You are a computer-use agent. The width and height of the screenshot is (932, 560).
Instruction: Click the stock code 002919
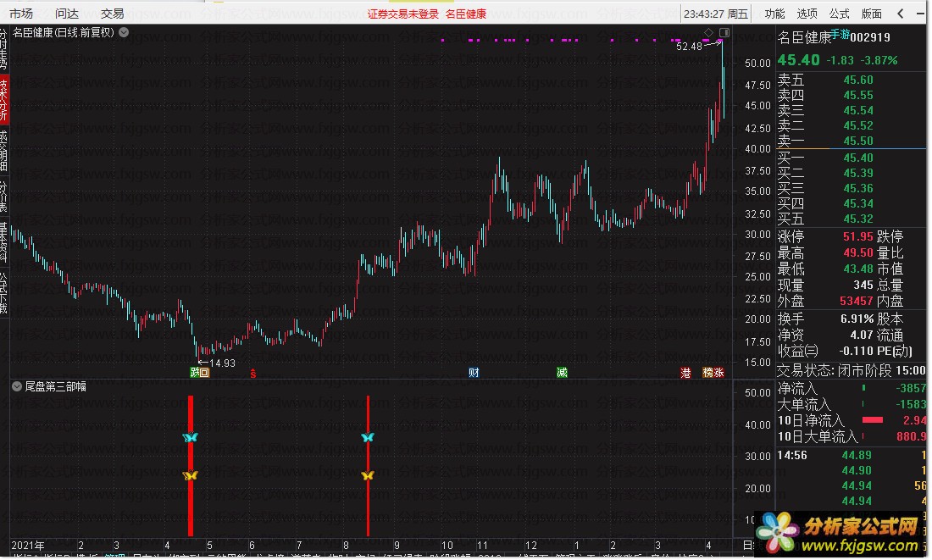click(x=870, y=37)
